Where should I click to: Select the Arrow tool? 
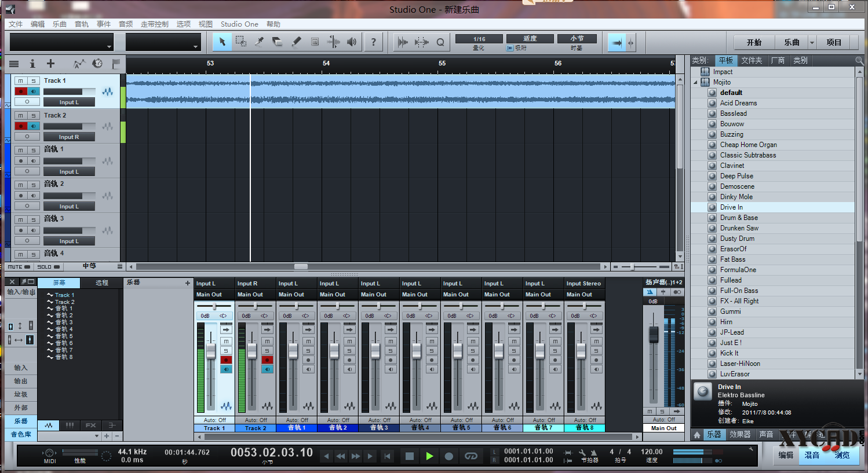tap(222, 42)
